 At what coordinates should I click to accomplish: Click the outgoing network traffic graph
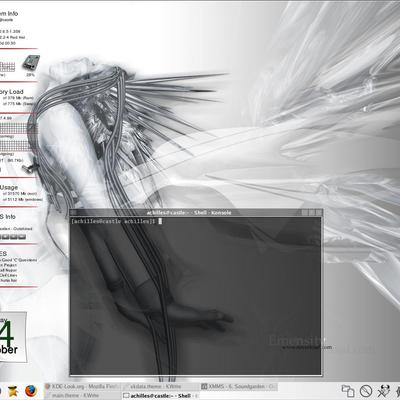pyautogui.click(x=17, y=146)
